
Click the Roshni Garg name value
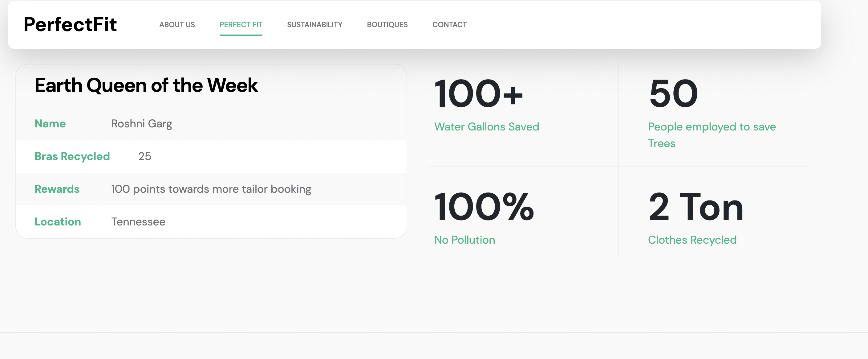(141, 124)
